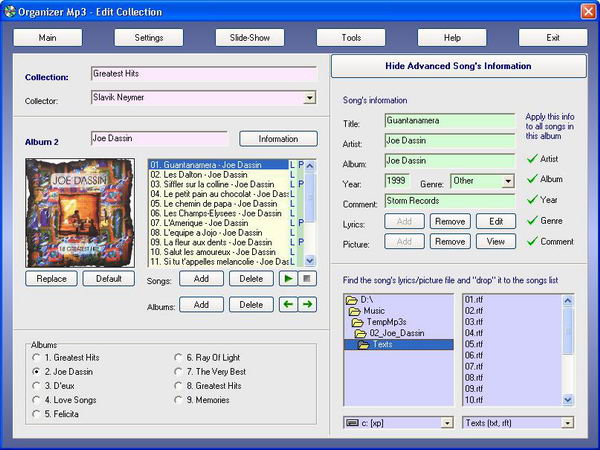Play the selected song with green arrow
Viewport: 600px width, 450px height.
point(289,277)
